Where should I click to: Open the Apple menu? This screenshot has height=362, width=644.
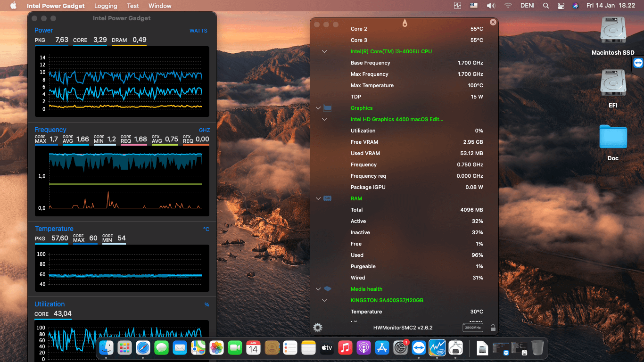point(13,6)
